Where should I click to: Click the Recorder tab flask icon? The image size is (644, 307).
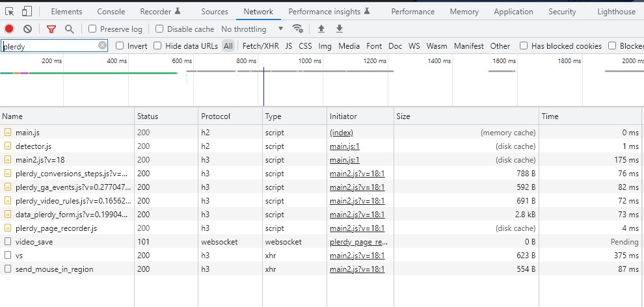pyautogui.click(x=178, y=11)
